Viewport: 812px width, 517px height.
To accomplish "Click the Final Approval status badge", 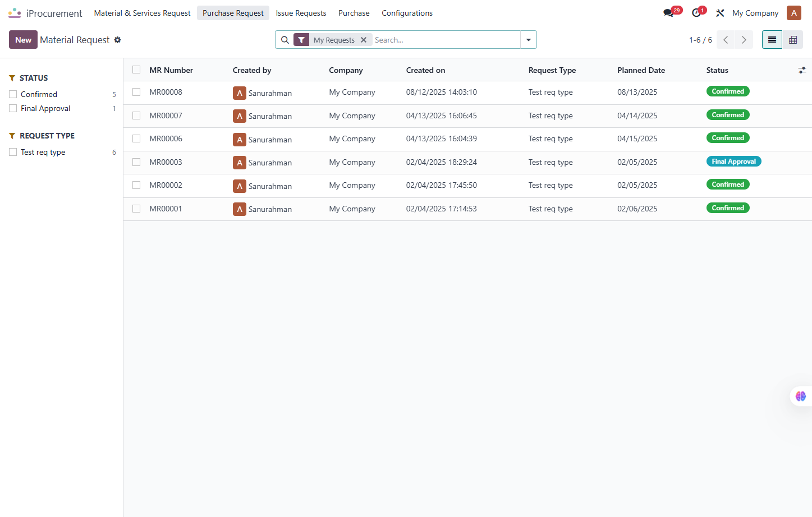I will [x=733, y=161].
